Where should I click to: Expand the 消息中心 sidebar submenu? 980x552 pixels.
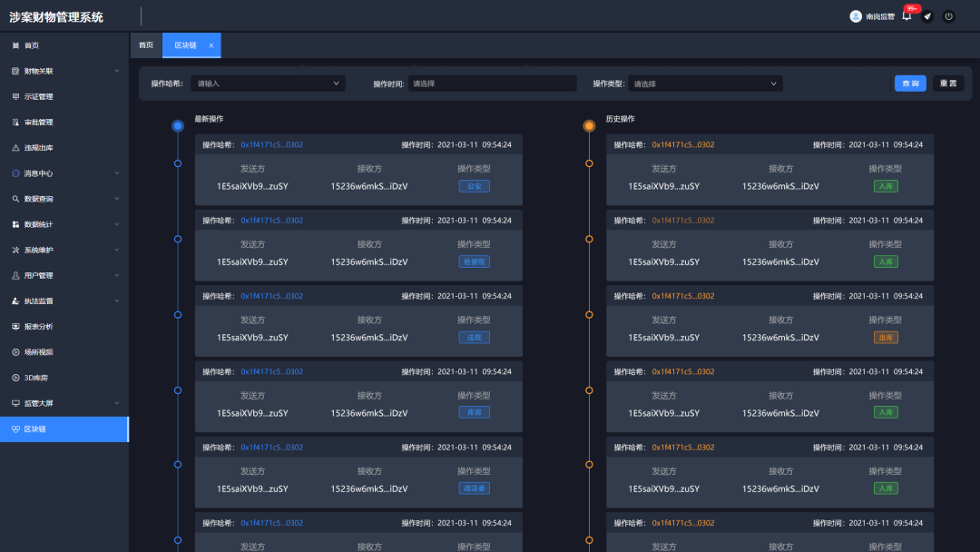point(116,173)
